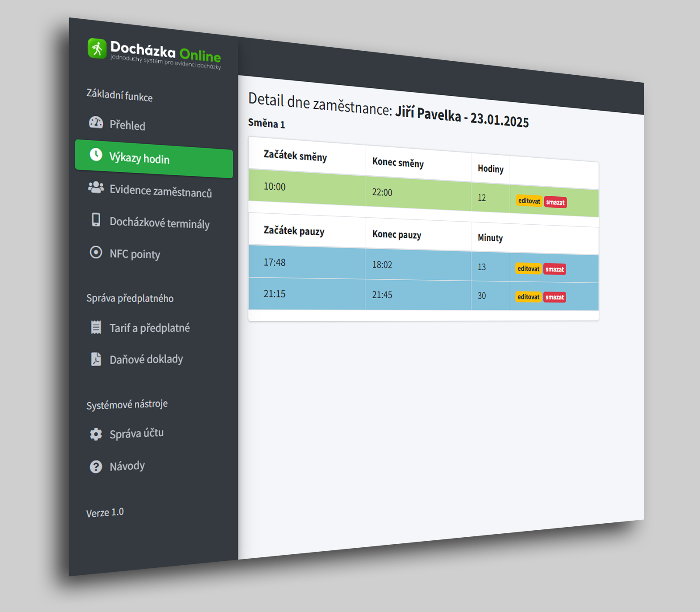Screen dimensions: 700x612
Task: Click the Docházka Online walking-man logo icon
Action: click(97, 49)
